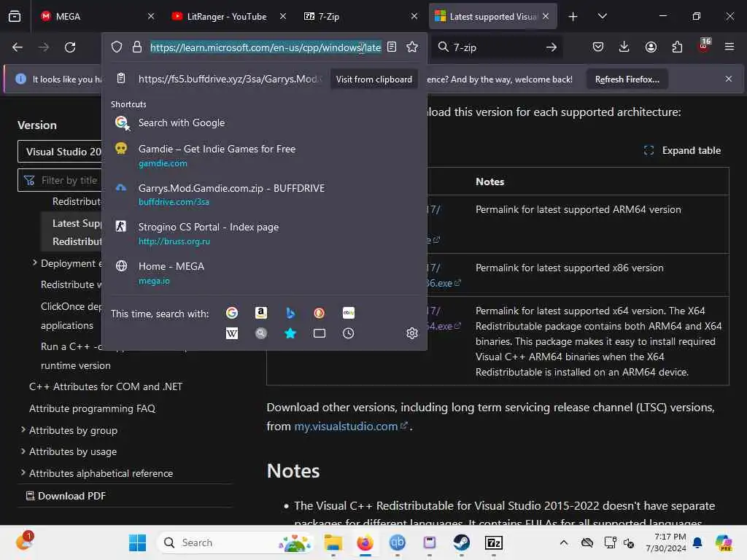Search history with the clock icon
747x560 pixels.
point(348,333)
